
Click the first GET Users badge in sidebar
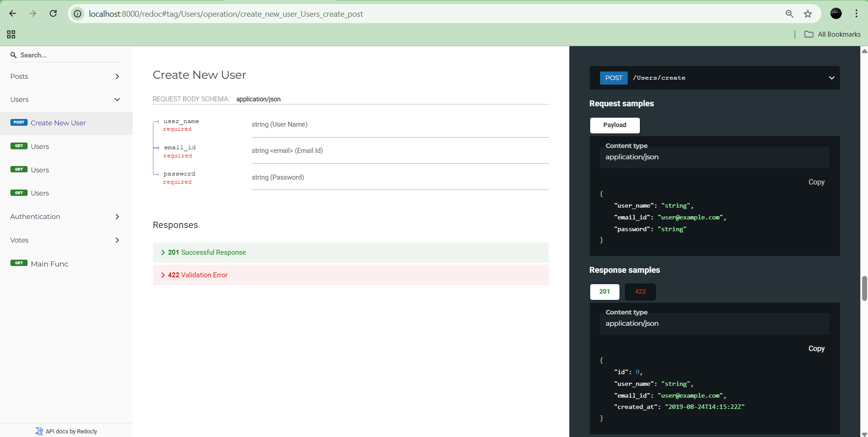19,146
